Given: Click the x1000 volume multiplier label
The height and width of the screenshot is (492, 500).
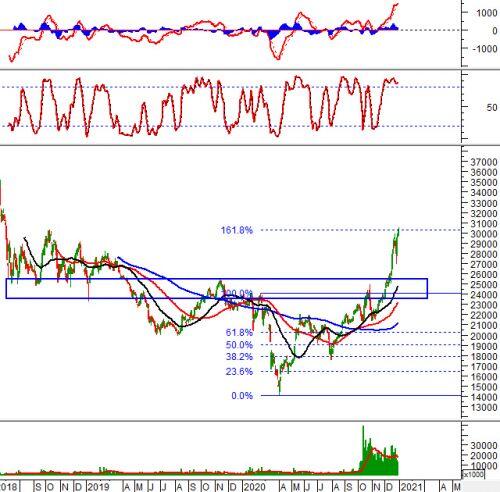Looking at the screenshot, I should pyautogui.click(x=473, y=474).
